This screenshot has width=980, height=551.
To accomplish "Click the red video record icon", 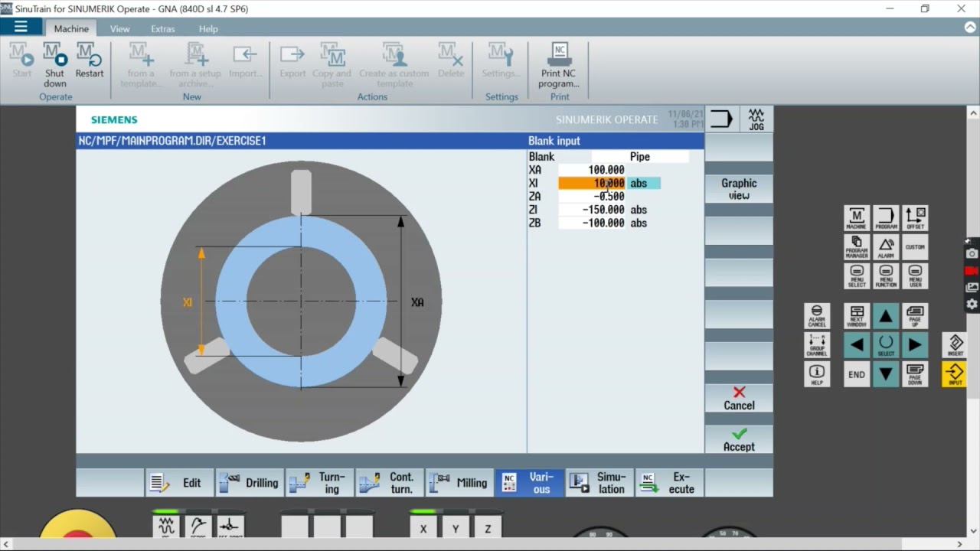I will (x=972, y=271).
